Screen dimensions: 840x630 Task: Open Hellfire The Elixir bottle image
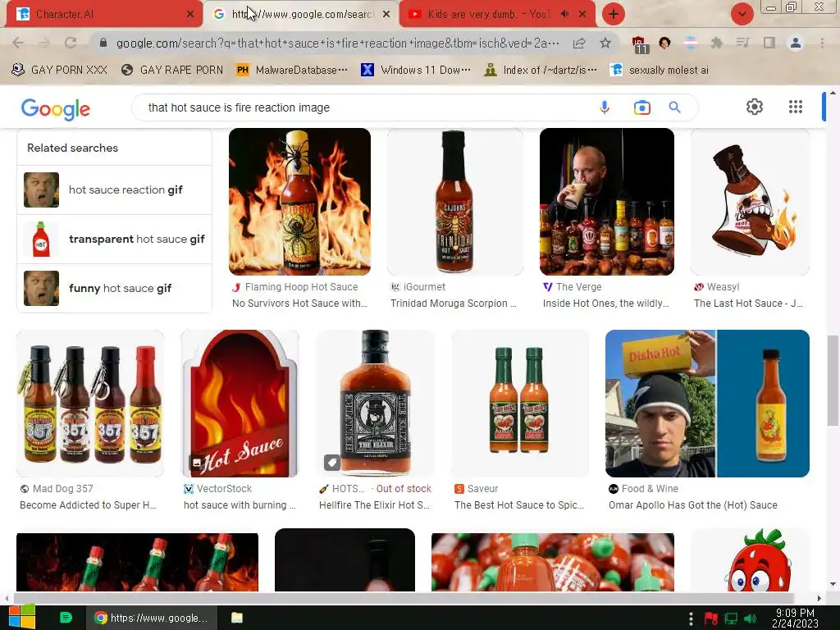375,404
